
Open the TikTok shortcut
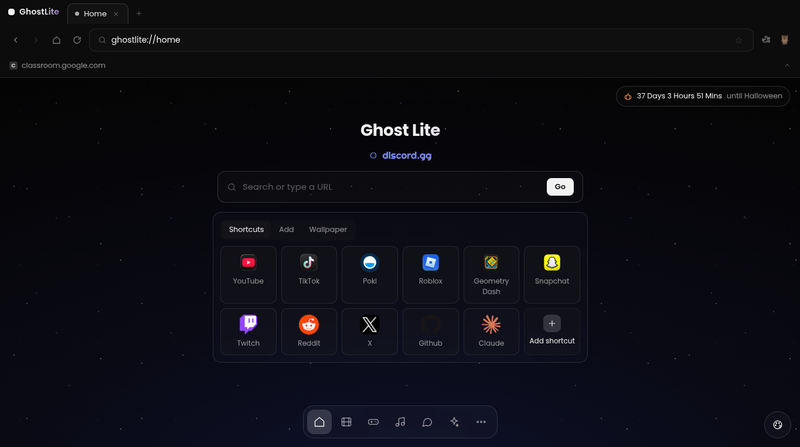pyautogui.click(x=309, y=275)
